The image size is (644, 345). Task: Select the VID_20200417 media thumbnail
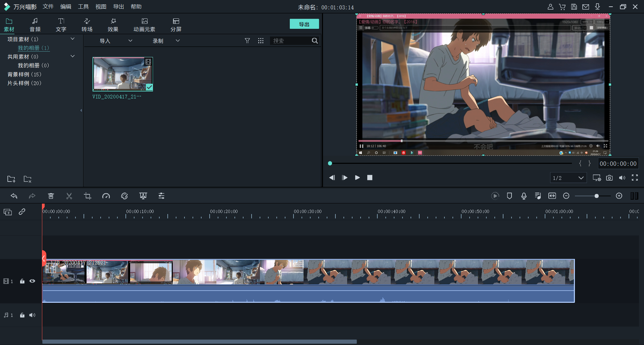pyautogui.click(x=123, y=74)
